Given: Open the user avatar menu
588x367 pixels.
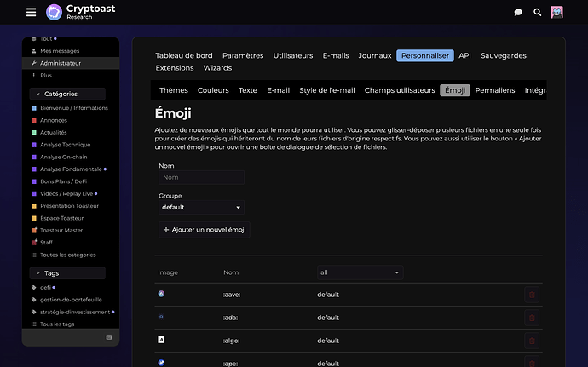Looking at the screenshot, I should point(556,13).
